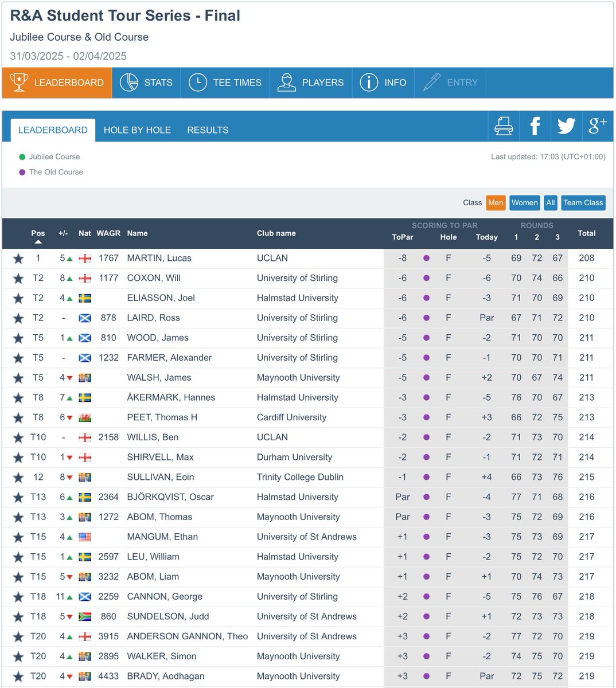Favorite ELIASSON, Joel with star
Viewport: 616px width, 688px height.
(18, 298)
